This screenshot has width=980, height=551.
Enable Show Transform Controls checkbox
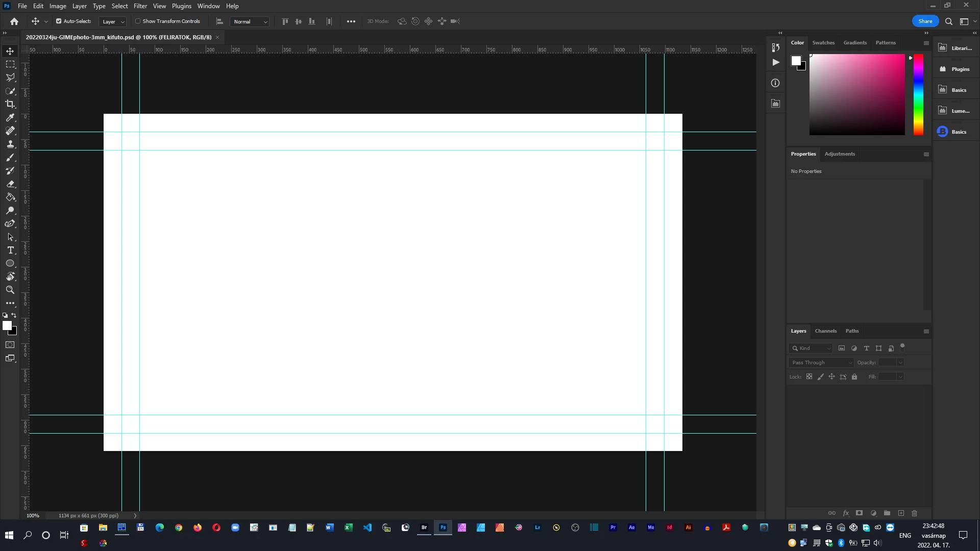tap(138, 21)
